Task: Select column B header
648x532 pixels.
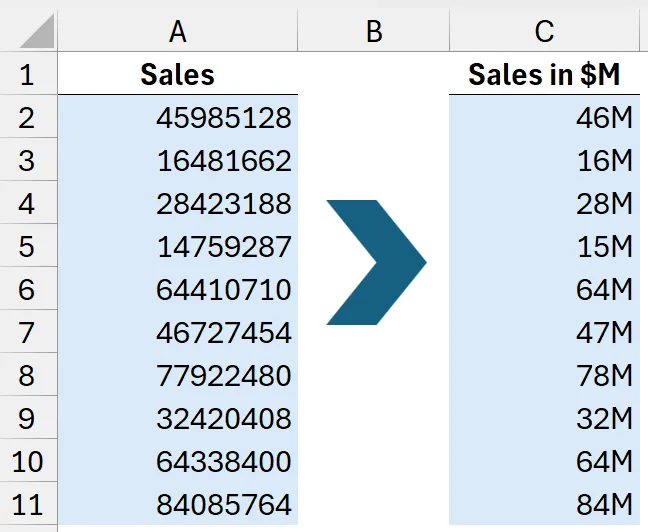Action: coord(373,31)
